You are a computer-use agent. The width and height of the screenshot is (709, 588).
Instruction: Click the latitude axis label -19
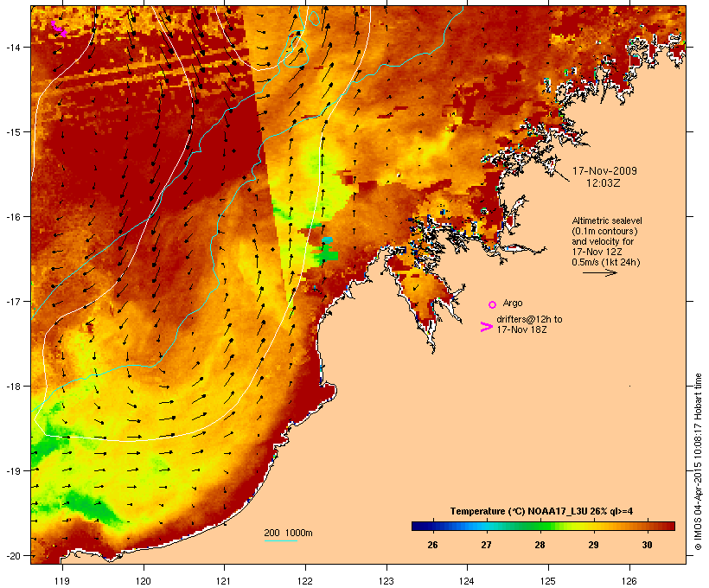[12, 471]
